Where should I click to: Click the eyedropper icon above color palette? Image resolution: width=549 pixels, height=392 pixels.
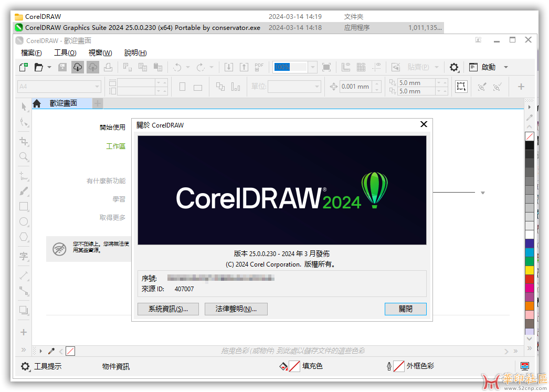[x=530, y=118]
